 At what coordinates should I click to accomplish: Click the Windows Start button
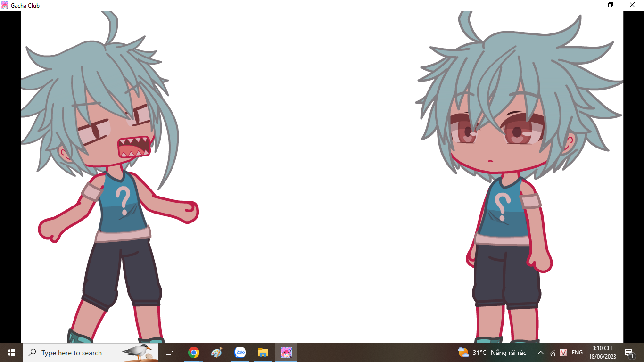click(x=11, y=353)
